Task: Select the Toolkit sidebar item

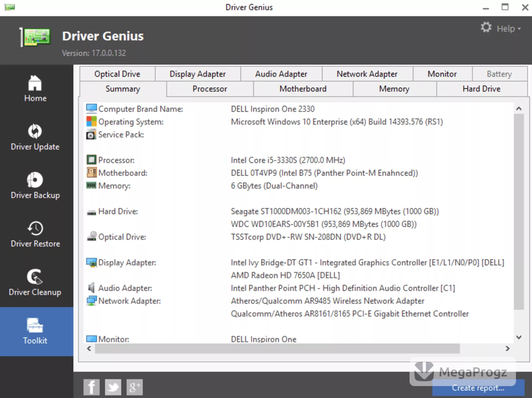Action: click(37, 331)
